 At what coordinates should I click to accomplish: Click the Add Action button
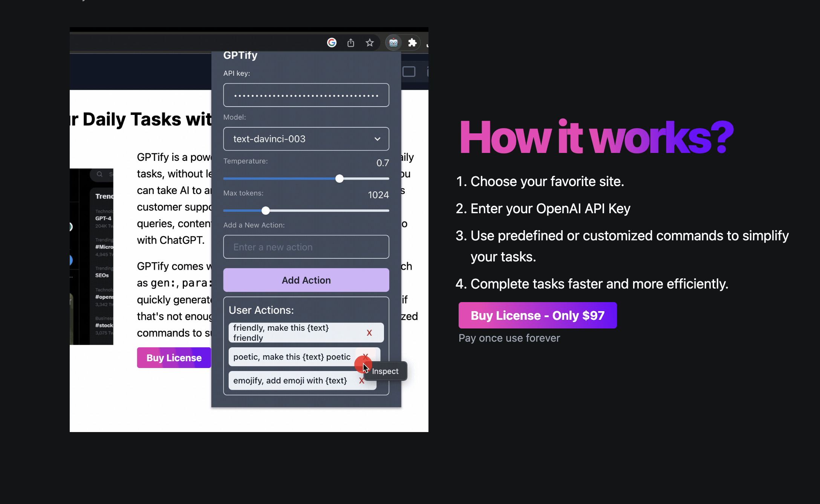click(x=306, y=280)
